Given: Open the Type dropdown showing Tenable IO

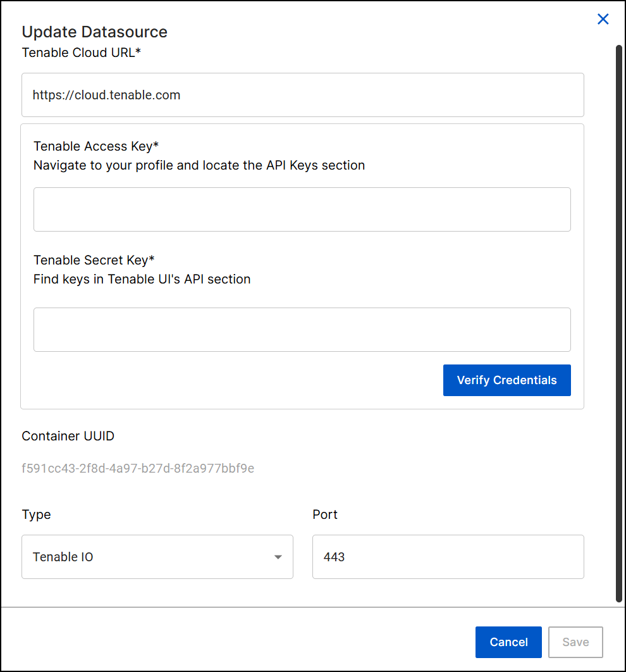Looking at the screenshot, I should point(157,557).
